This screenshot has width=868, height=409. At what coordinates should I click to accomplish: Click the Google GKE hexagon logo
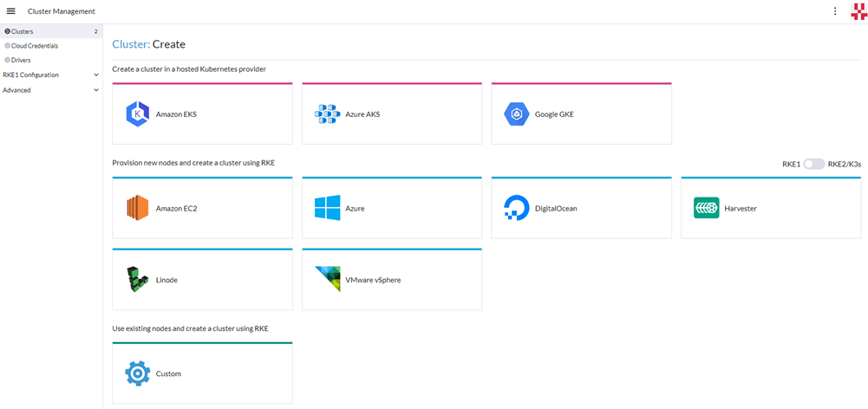click(x=517, y=114)
